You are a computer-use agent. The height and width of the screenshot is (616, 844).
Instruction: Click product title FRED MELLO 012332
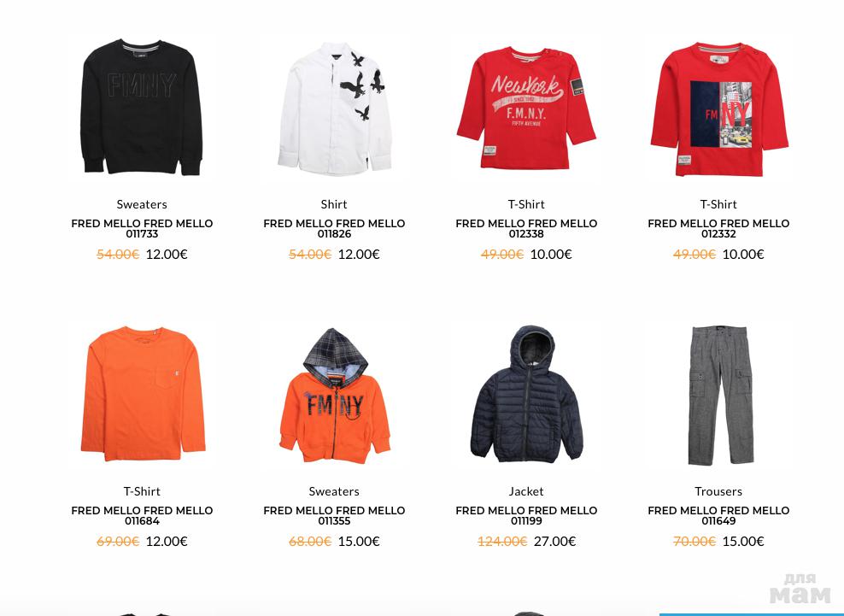pyautogui.click(x=718, y=228)
